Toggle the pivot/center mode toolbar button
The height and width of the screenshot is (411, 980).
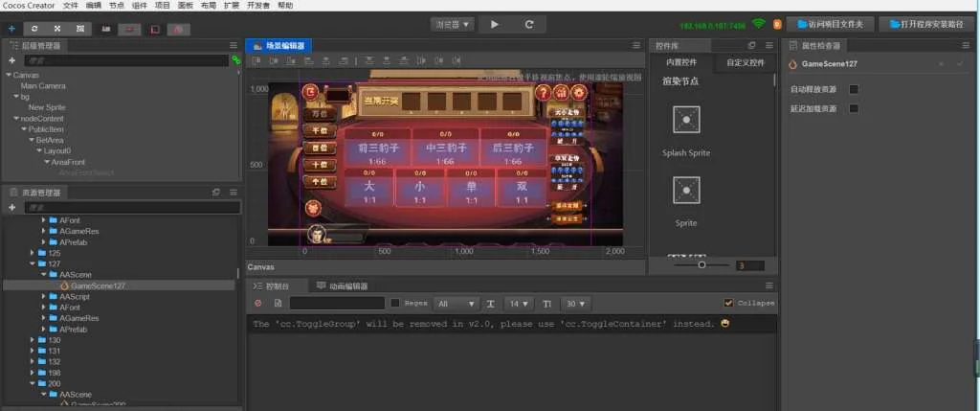click(107, 29)
